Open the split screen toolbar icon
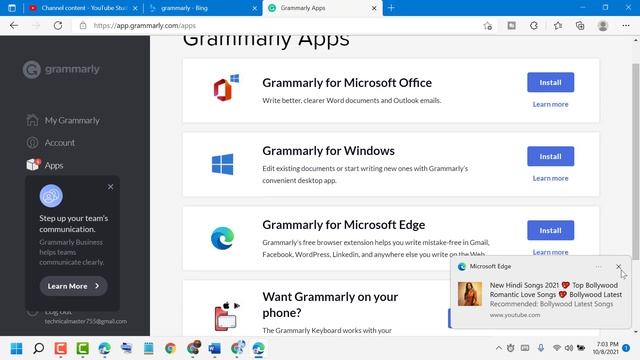Image resolution: width=640 pixels, height=360 pixels. coord(511,26)
